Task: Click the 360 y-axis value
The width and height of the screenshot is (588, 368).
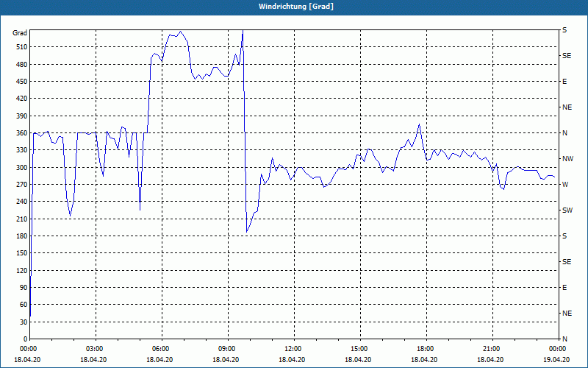Action: 22,133
